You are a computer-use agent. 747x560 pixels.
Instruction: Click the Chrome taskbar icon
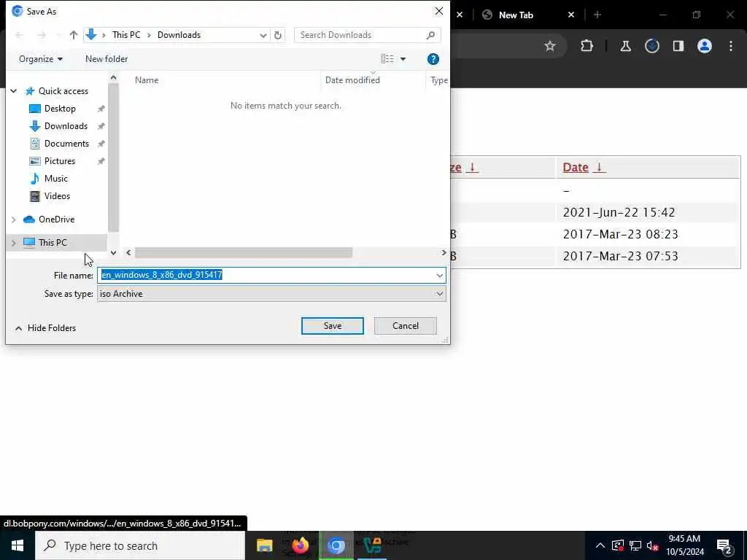coord(336,545)
